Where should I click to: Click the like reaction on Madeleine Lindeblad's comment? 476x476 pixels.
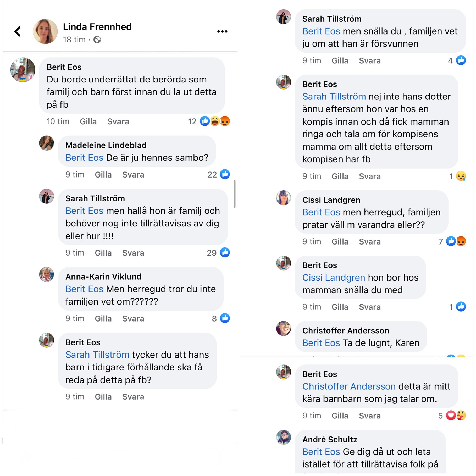(225, 174)
